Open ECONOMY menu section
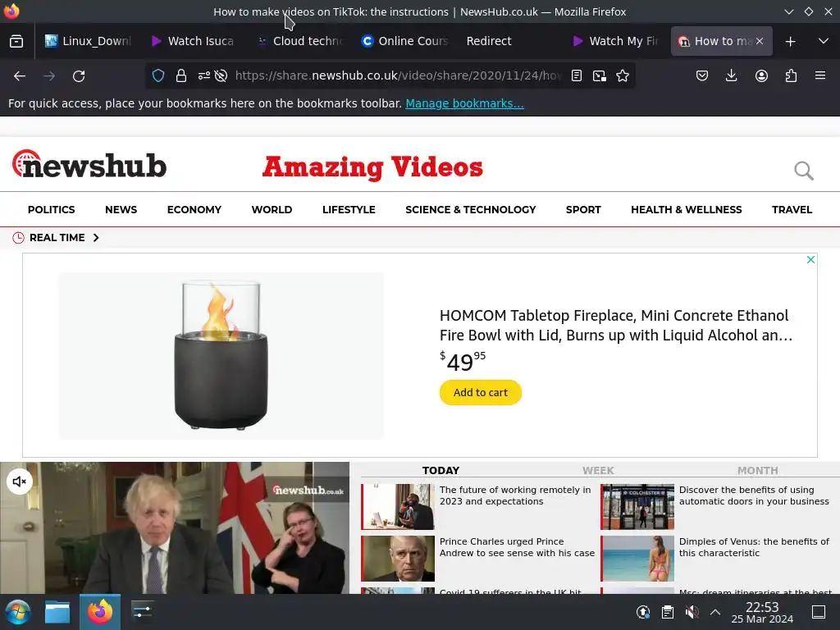Viewport: 840px width, 630px height. 194,209
